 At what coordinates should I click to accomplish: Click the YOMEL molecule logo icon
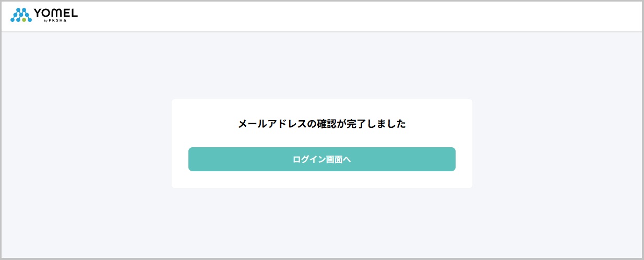[x=21, y=15]
